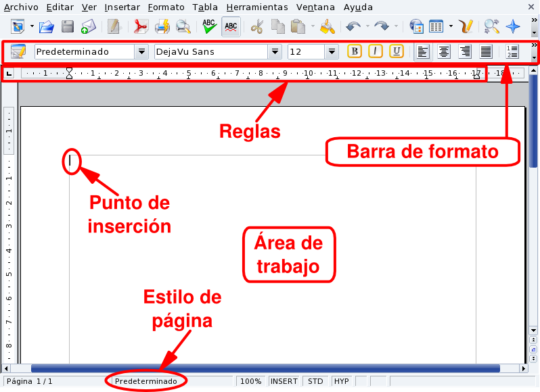The width and height of the screenshot is (540, 392).
Task: Show Draw Functions pencil icon
Action: point(466,26)
